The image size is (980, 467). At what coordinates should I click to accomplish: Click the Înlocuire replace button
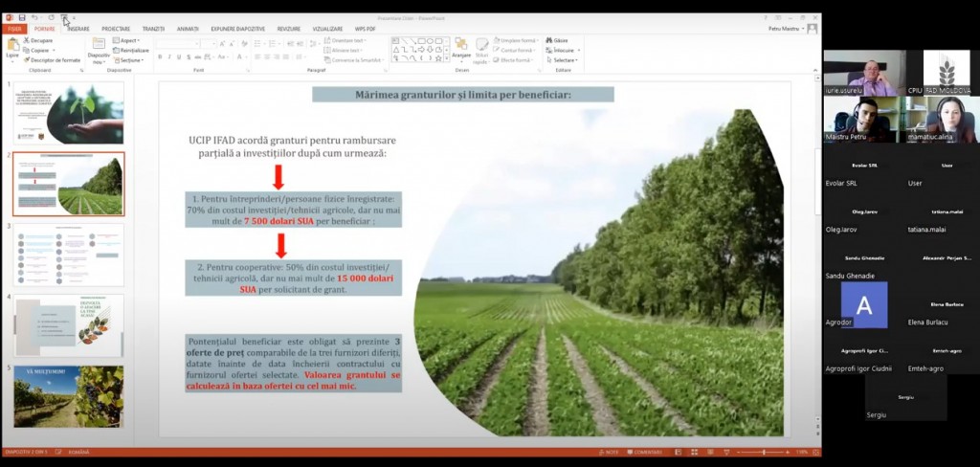[563, 50]
